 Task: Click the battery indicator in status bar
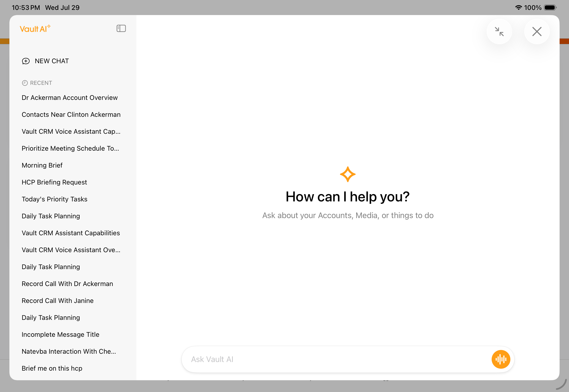(550, 7)
